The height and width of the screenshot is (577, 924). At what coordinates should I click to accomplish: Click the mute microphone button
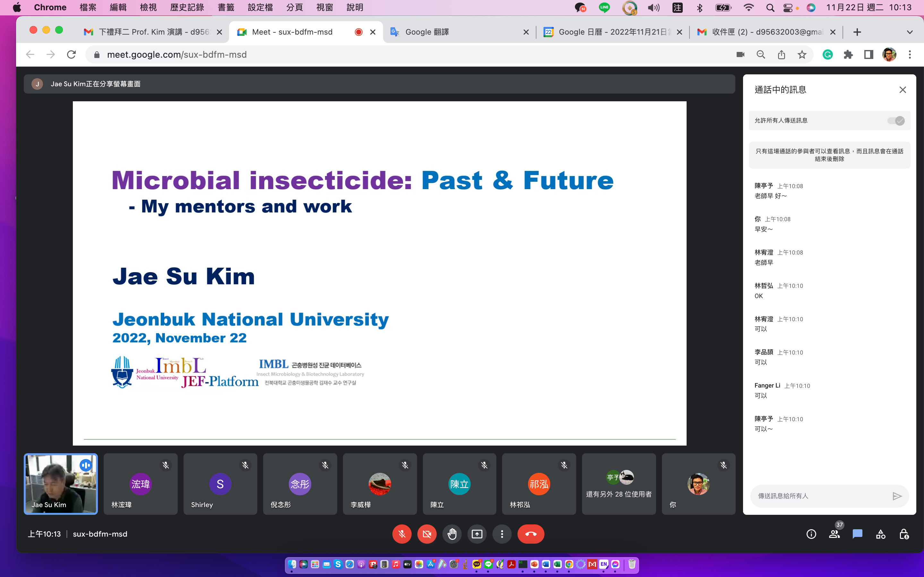[402, 534]
